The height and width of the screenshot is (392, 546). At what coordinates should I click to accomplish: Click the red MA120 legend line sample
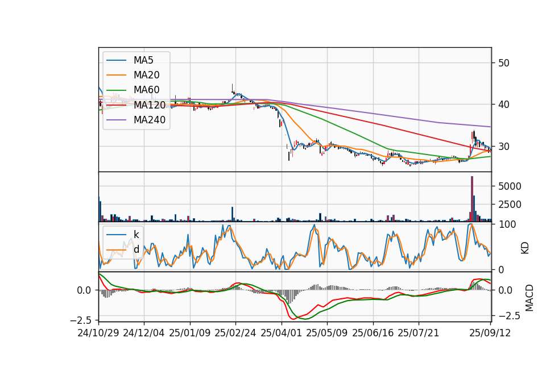[116, 105]
